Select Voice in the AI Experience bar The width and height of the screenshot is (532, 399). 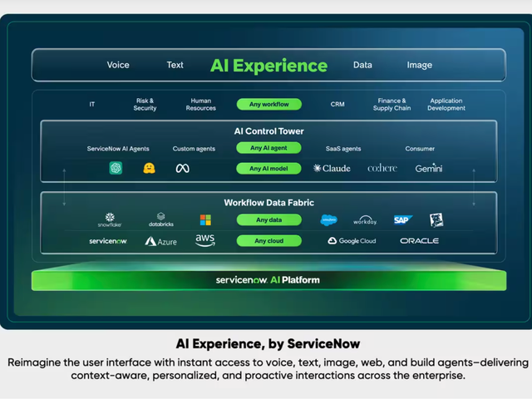(118, 65)
